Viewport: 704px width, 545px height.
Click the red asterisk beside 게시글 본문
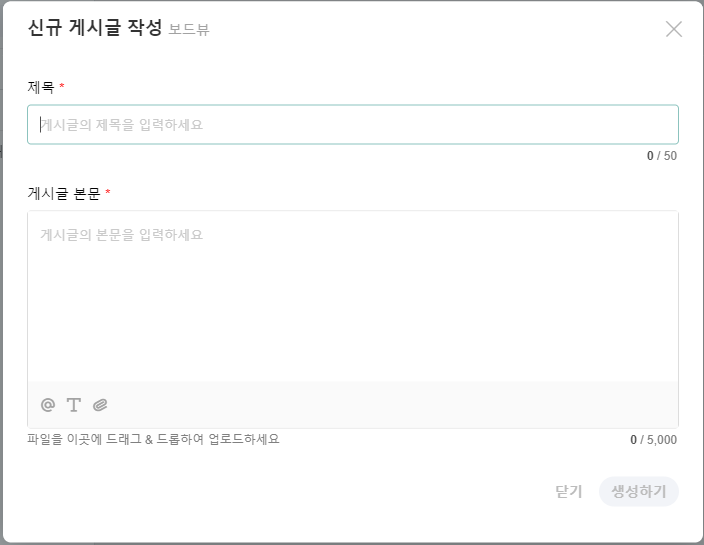coord(108,193)
